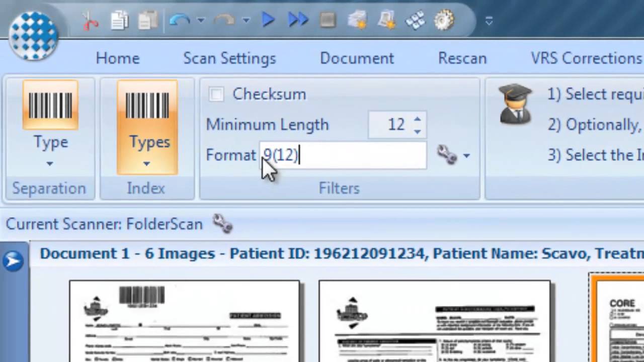Switch to the Home tab
This screenshot has height=362, width=644.
pyautogui.click(x=118, y=58)
